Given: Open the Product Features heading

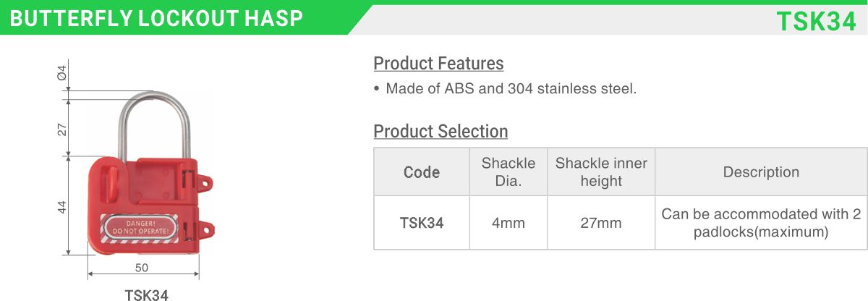Looking at the screenshot, I should coord(438,64).
